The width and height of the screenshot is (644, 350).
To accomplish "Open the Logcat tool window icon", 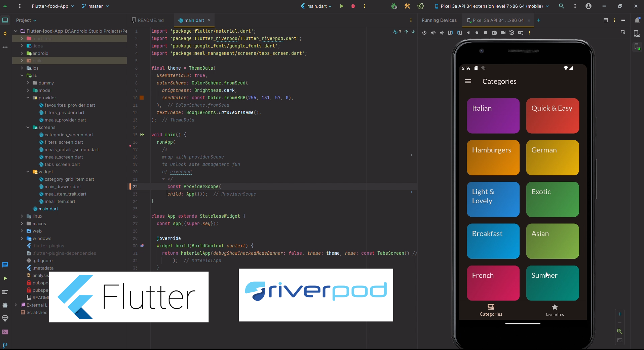I will pos(5,292).
